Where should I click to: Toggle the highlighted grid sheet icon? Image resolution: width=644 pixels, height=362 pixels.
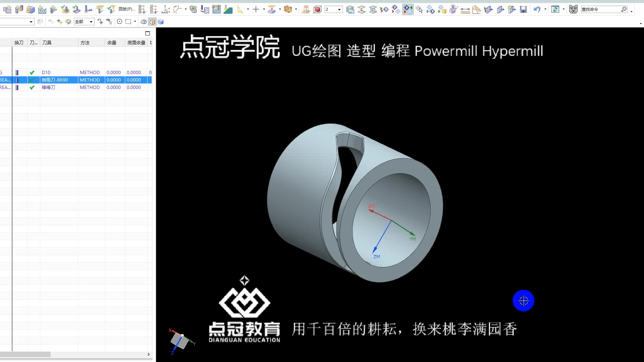click(217, 9)
